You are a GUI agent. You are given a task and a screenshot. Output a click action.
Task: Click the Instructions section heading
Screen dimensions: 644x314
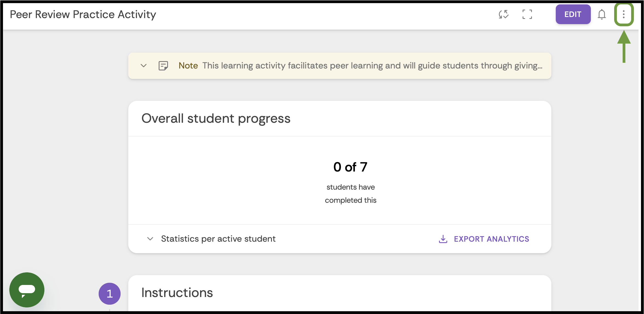coord(177,292)
